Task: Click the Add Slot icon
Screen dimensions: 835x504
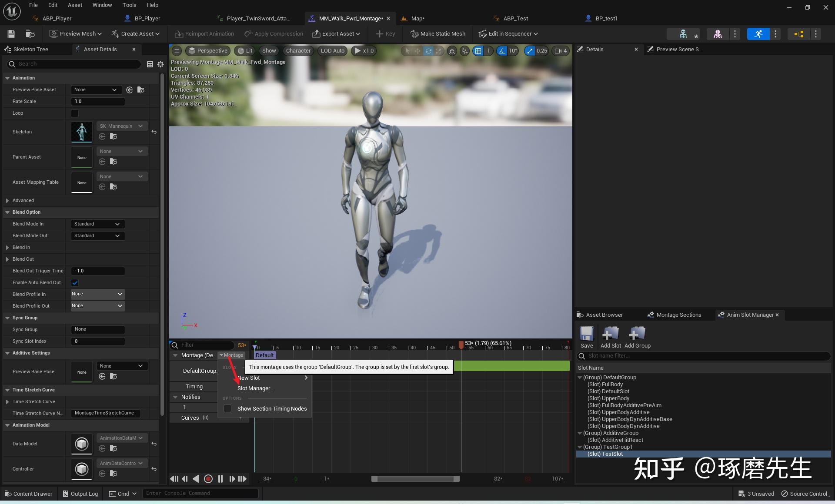Action: pyautogui.click(x=610, y=334)
